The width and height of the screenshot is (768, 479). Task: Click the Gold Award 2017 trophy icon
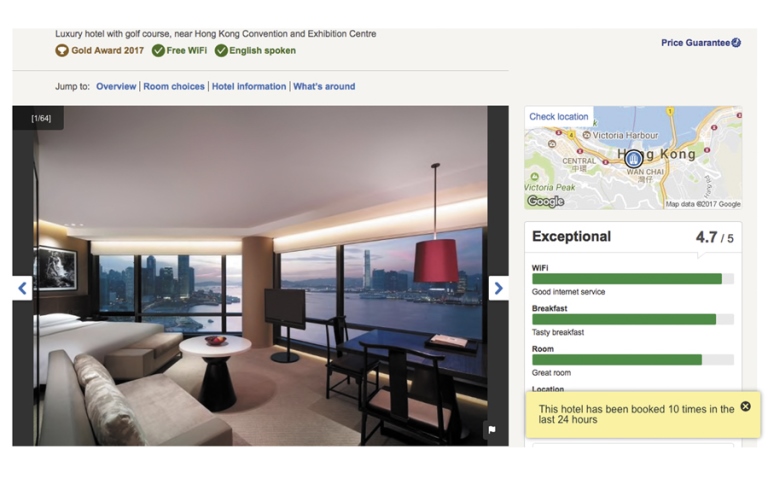click(x=62, y=50)
